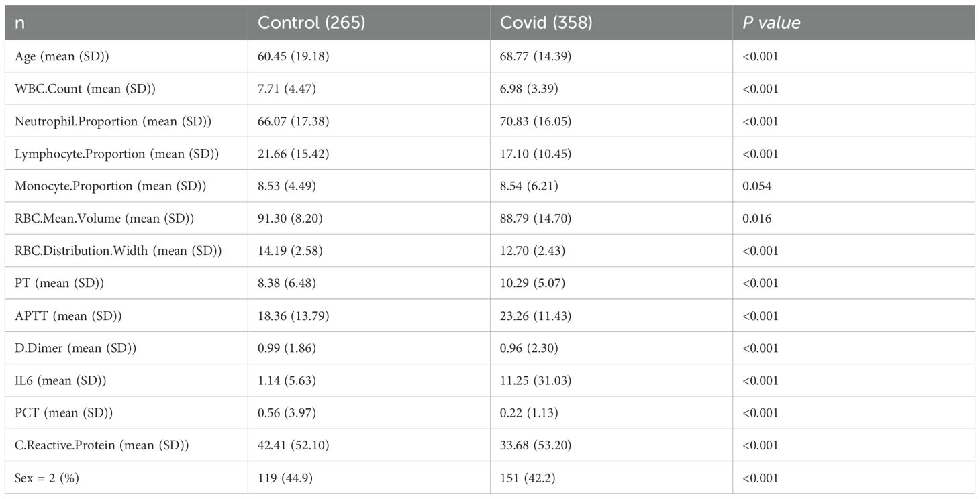
Task: Click the "n" header cell
Action: click(x=19, y=22)
